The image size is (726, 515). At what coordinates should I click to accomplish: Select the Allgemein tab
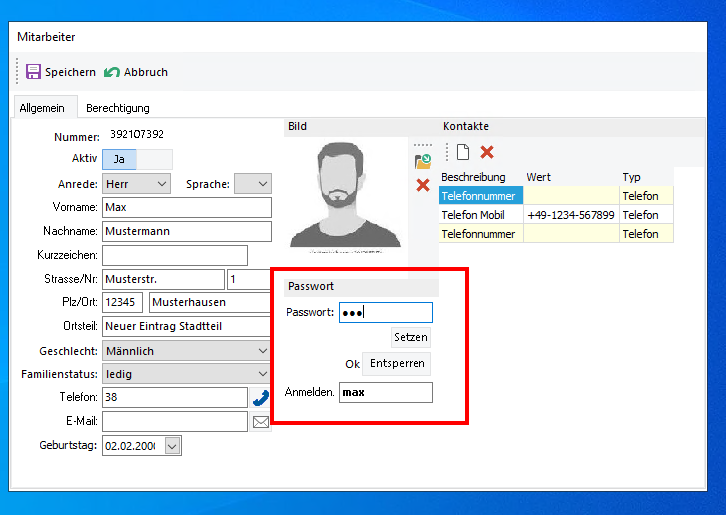point(42,108)
